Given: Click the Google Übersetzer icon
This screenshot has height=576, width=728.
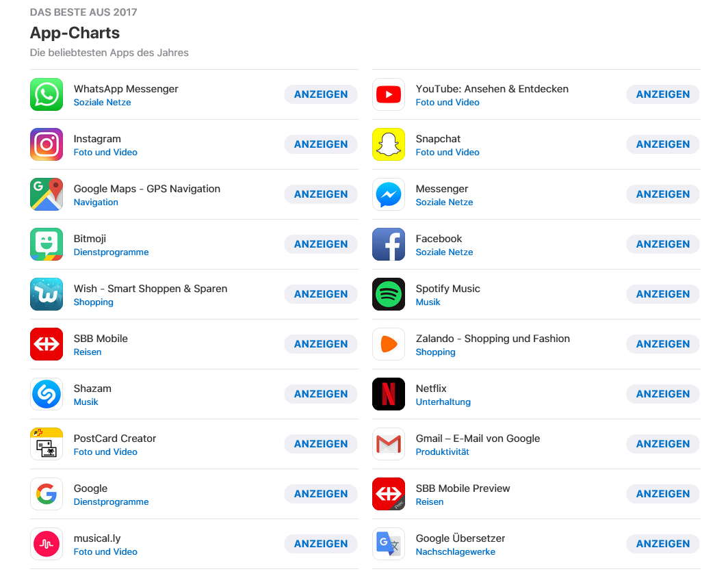Looking at the screenshot, I should (389, 544).
